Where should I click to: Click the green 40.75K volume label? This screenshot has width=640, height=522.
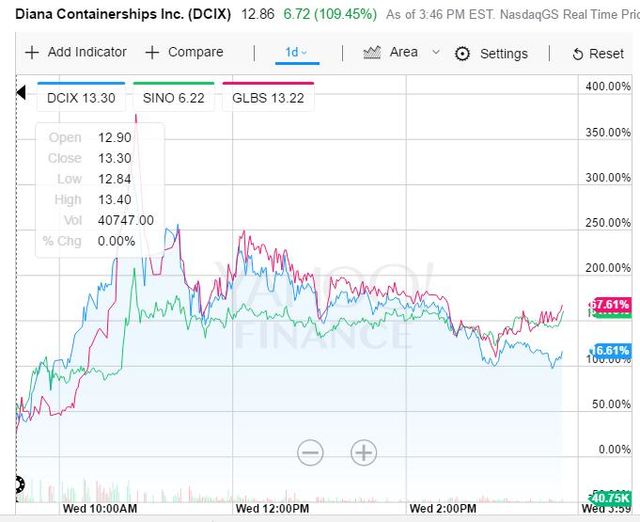[609, 497]
